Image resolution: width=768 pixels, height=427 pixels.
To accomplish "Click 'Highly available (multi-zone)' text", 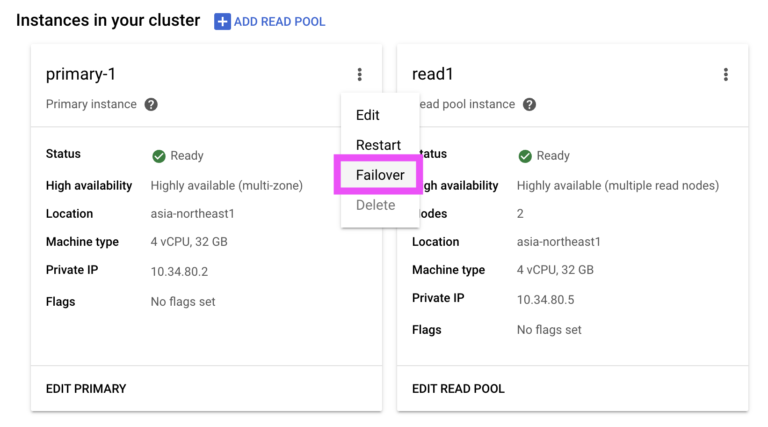I will (x=227, y=186).
